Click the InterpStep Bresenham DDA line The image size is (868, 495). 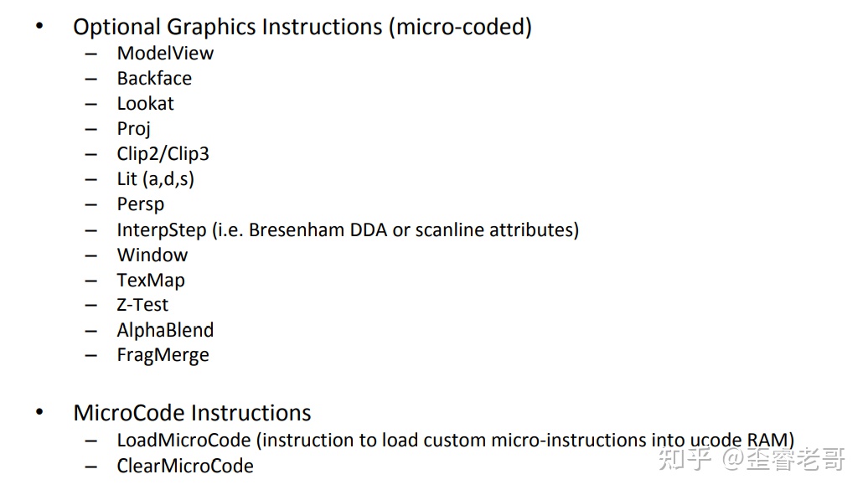click(x=348, y=229)
